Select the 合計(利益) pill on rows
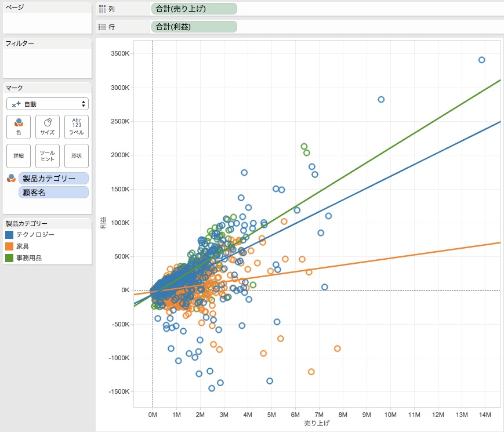Screen dimensions: 504x432 (x=194, y=27)
